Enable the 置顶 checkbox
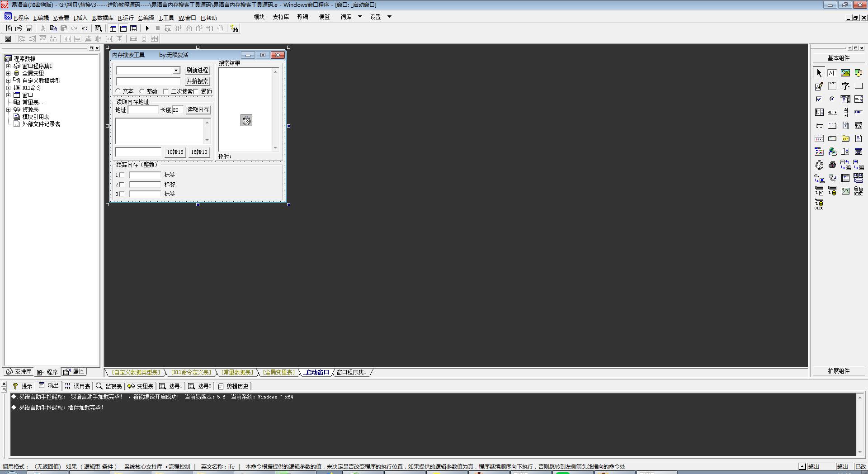 coord(196,91)
